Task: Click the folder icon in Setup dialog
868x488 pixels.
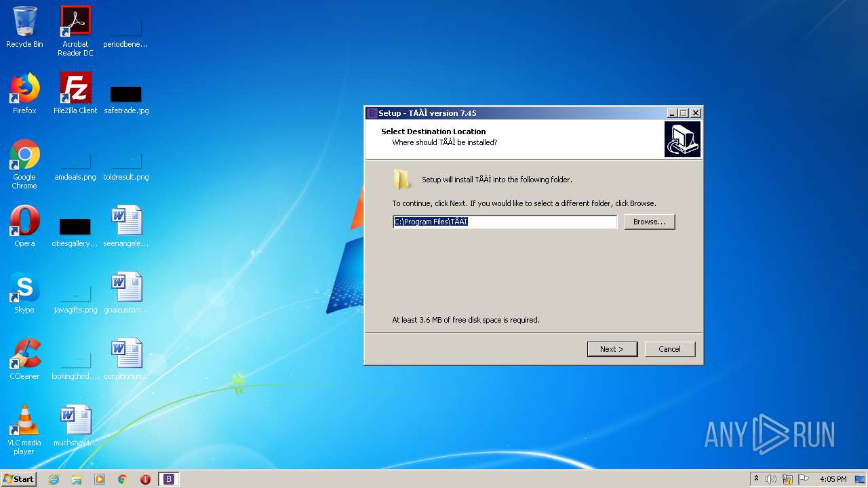Action: [402, 180]
